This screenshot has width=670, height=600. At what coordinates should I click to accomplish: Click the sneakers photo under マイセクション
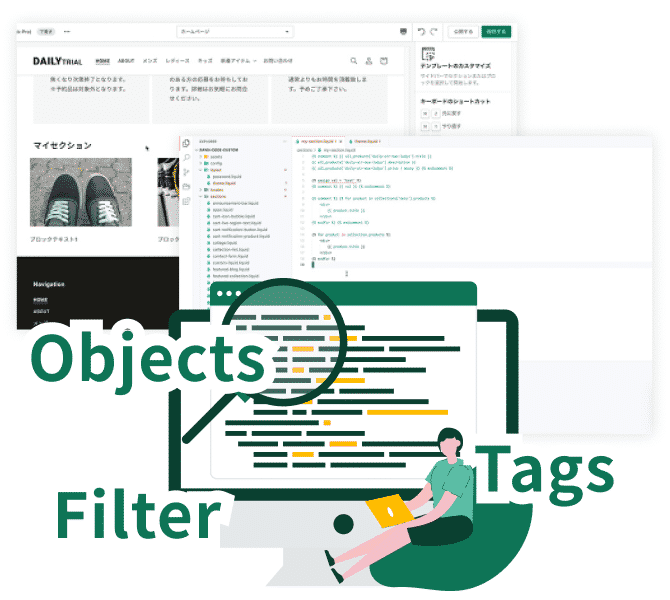point(67,192)
